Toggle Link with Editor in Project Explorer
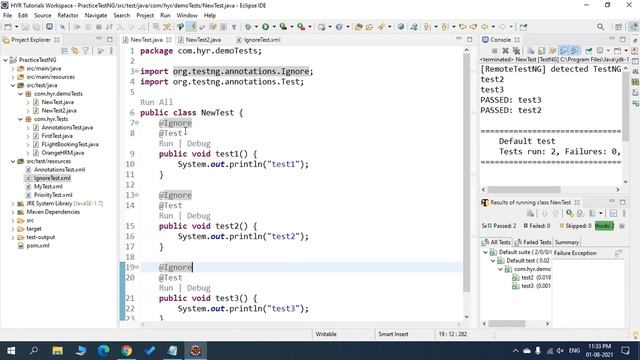 click(75, 51)
